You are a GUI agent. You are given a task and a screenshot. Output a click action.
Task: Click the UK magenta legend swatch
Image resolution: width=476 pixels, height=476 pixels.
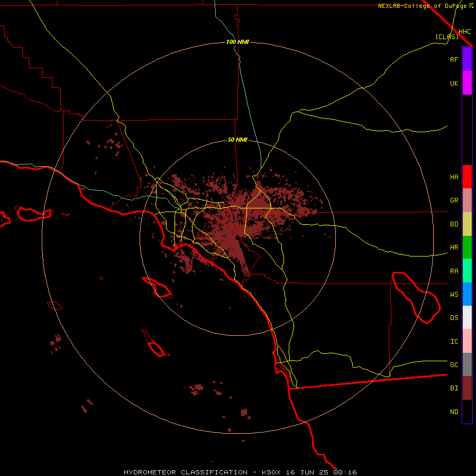point(467,83)
